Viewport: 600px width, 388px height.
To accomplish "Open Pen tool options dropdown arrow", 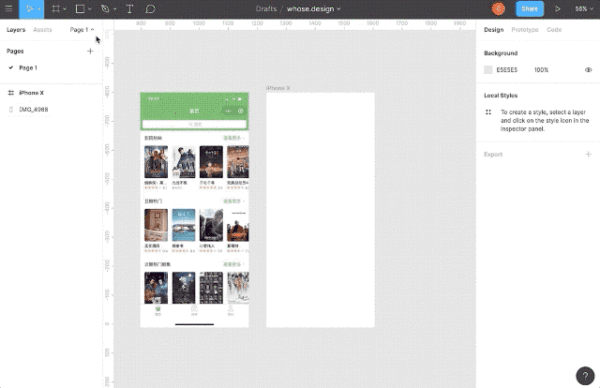I will pos(114,9).
